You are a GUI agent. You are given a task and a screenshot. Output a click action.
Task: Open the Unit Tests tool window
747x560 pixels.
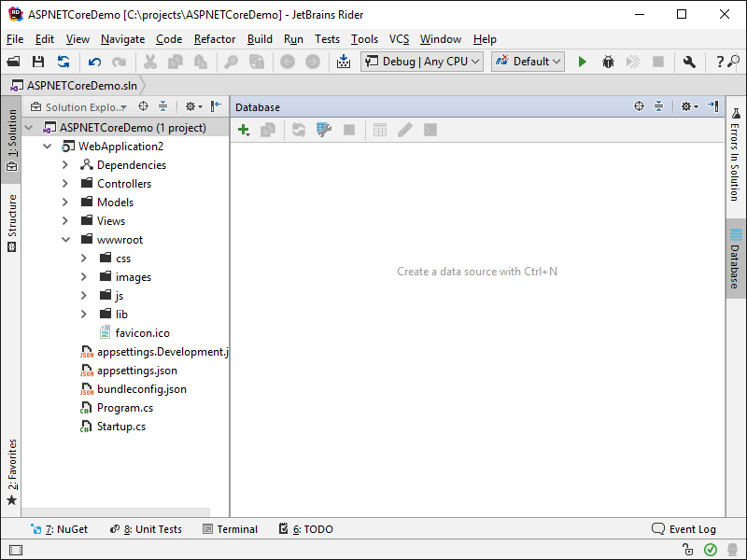(x=146, y=529)
